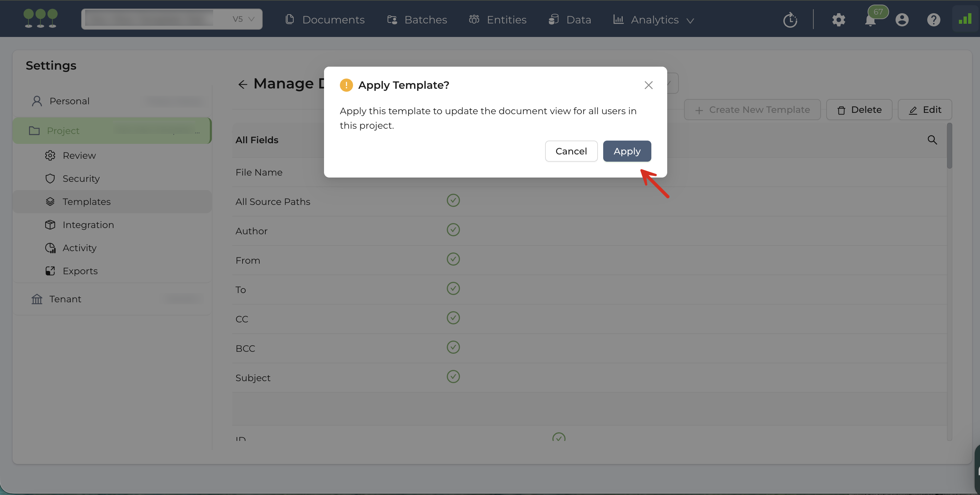
Task: Click the fields list vertical scrollbar
Action: (949, 146)
